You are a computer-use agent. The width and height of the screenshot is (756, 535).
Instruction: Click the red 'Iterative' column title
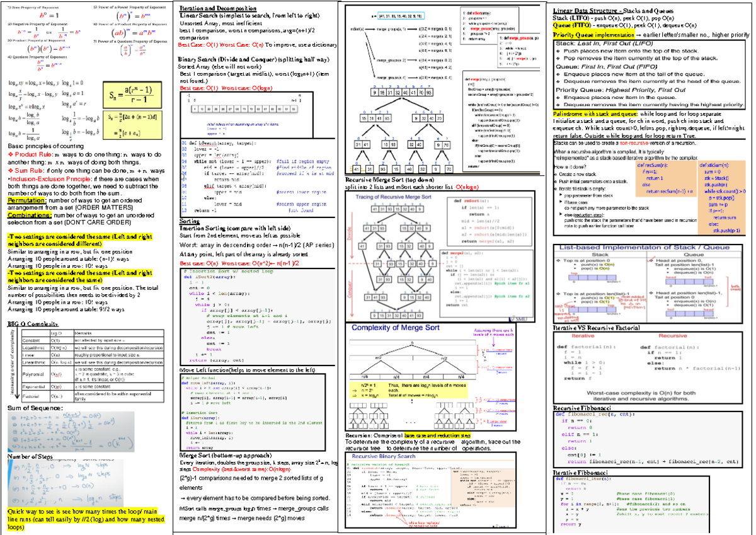pos(583,337)
